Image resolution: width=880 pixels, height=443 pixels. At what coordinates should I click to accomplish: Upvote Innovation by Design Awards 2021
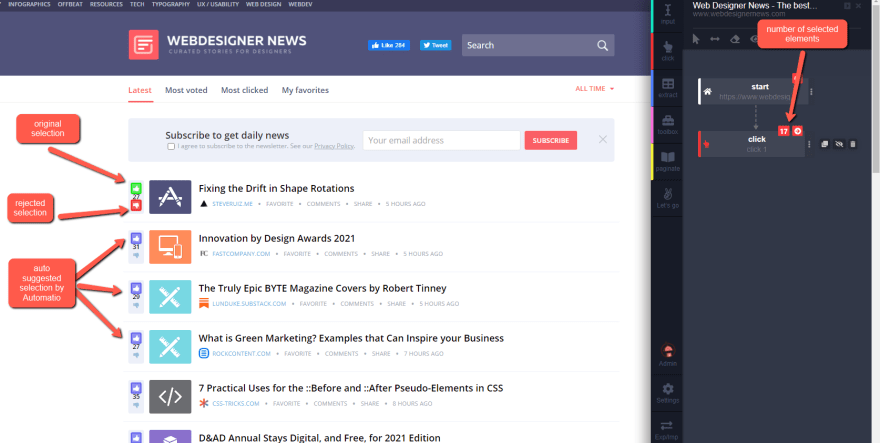click(x=136, y=238)
